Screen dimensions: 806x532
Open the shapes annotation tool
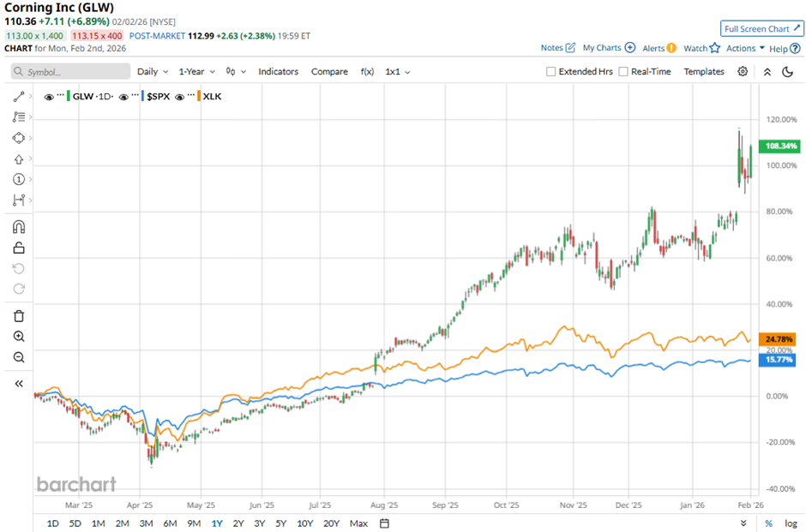pos(17,137)
